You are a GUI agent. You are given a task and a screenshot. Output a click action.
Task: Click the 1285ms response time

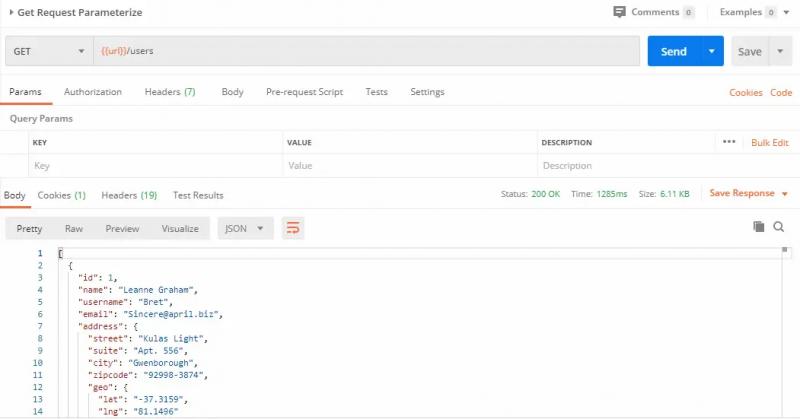612,194
